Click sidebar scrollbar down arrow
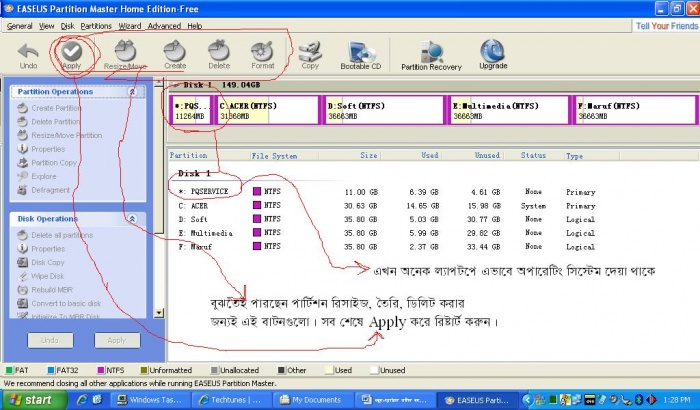 pyautogui.click(x=159, y=313)
